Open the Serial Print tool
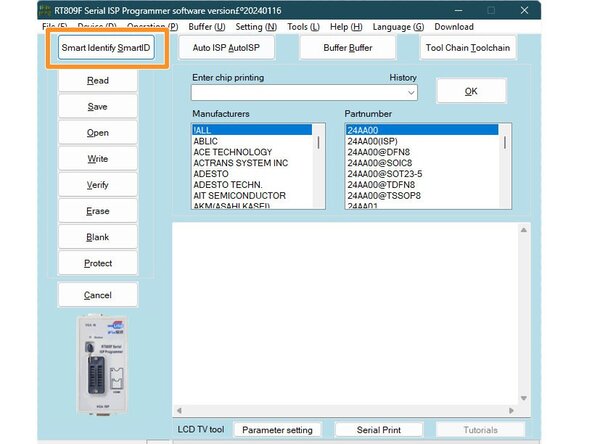The image size is (592, 444). 379,430
